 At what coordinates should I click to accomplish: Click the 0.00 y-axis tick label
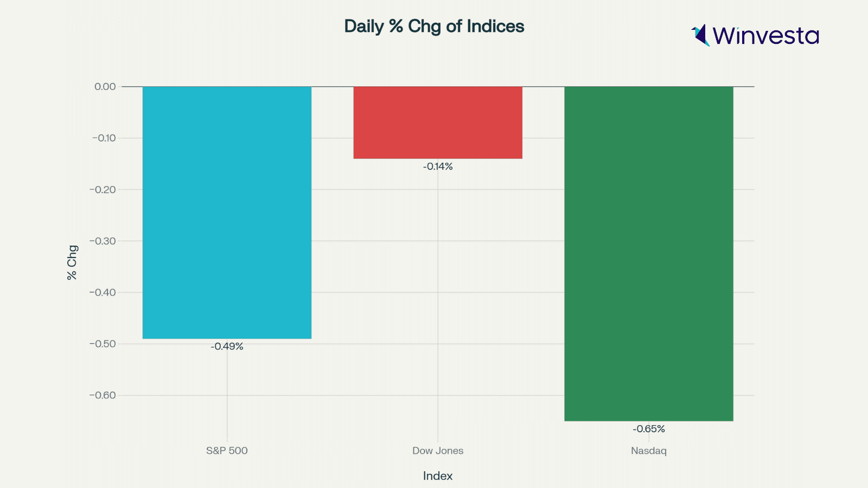click(x=105, y=87)
